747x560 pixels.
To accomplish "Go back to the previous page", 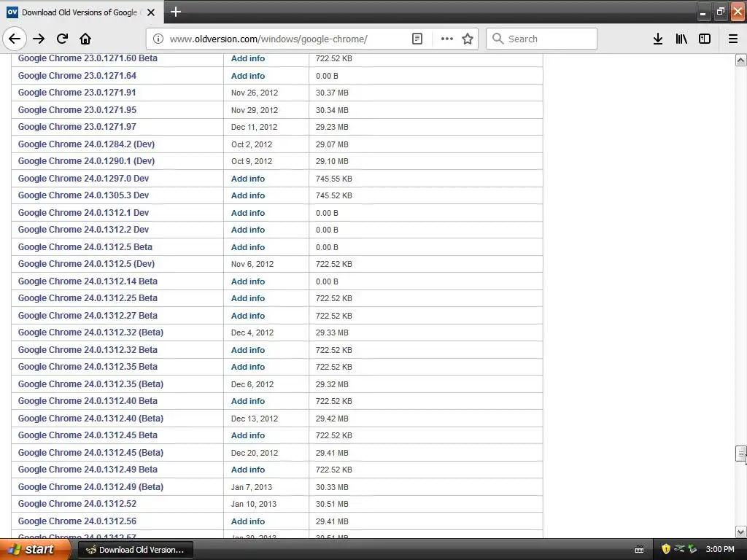I will pyautogui.click(x=15, y=39).
